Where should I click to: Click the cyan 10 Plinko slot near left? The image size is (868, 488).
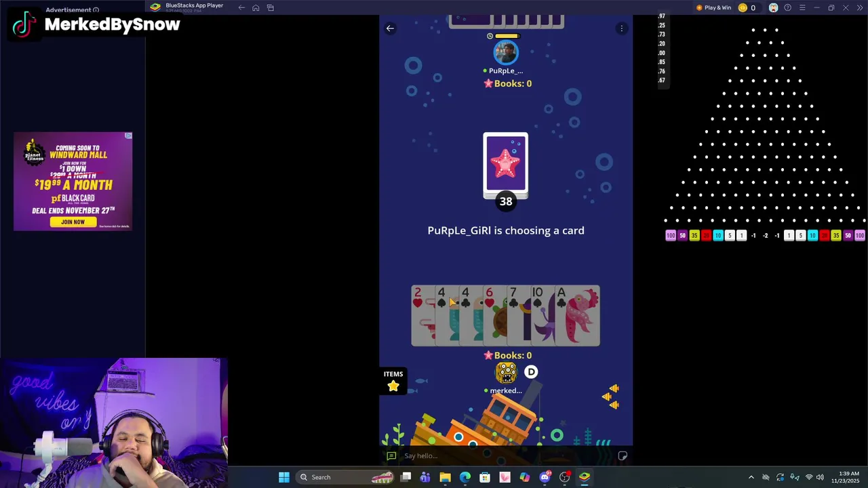click(717, 235)
